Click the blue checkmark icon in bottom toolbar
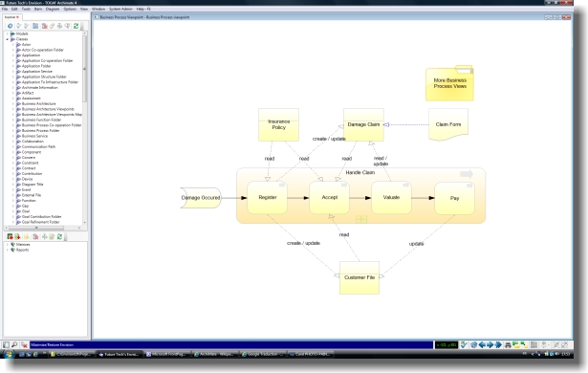The height and width of the screenshot is (373, 588). pos(465,345)
